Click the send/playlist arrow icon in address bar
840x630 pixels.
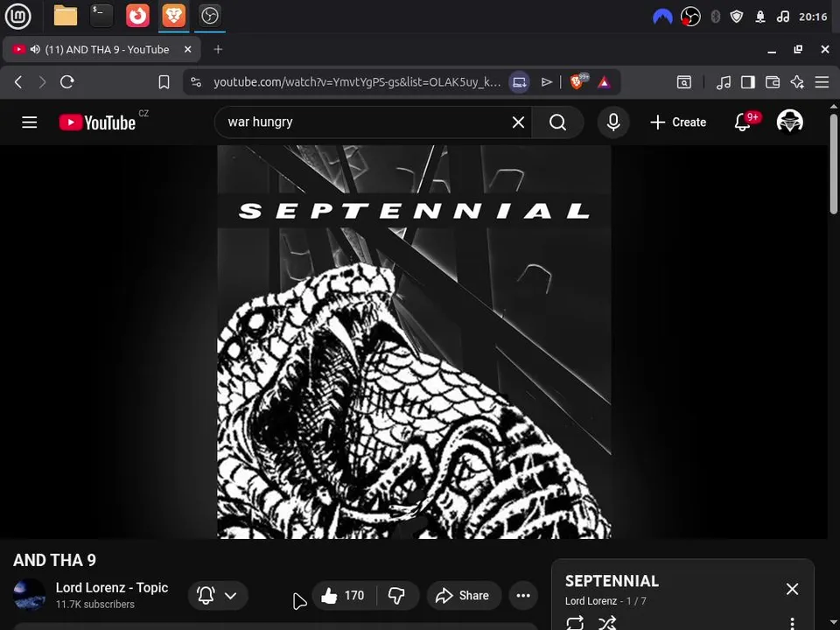coord(546,82)
